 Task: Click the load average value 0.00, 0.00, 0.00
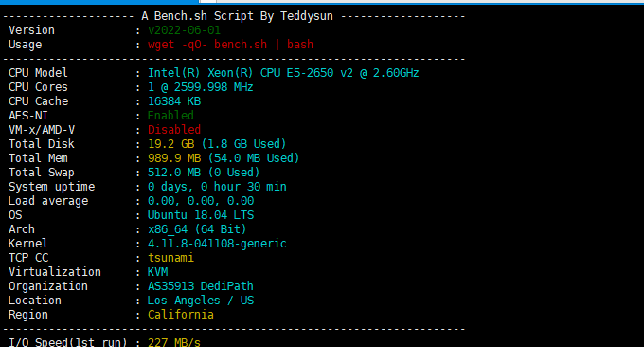pyautogui.click(x=201, y=201)
